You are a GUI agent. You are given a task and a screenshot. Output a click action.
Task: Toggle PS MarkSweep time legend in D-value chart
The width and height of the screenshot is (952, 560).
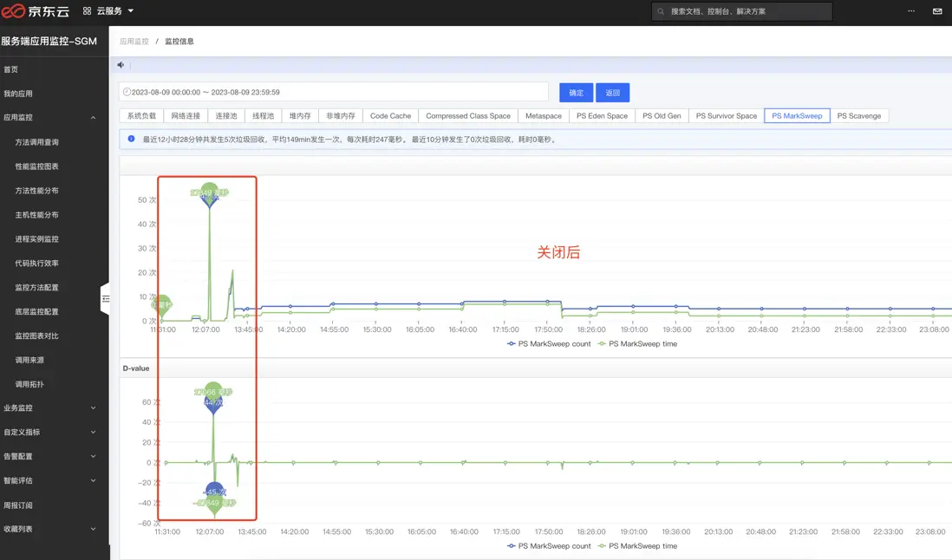[642, 546]
